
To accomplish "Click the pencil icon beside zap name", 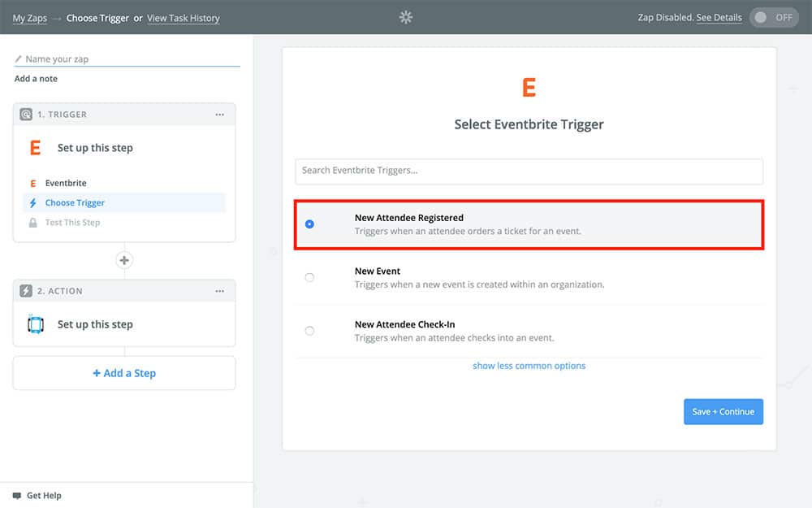I will pos(19,59).
